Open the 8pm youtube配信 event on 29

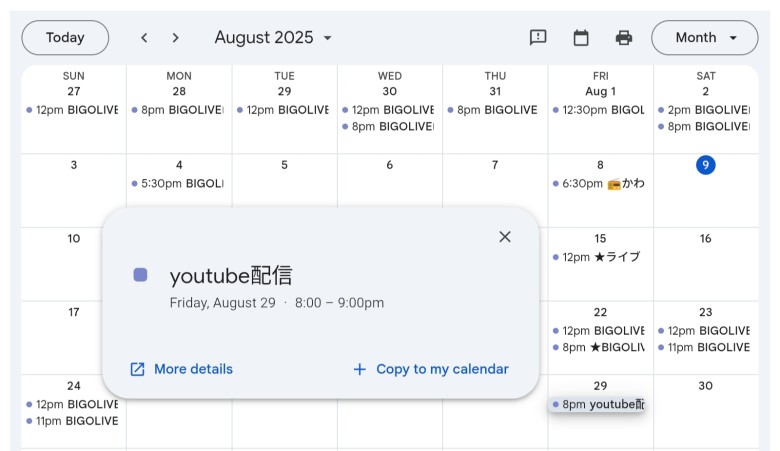(x=598, y=405)
